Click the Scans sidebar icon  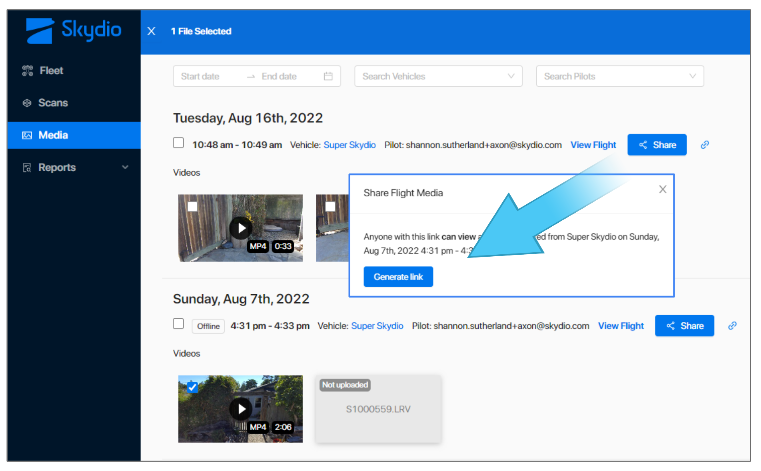tap(27, 103)
